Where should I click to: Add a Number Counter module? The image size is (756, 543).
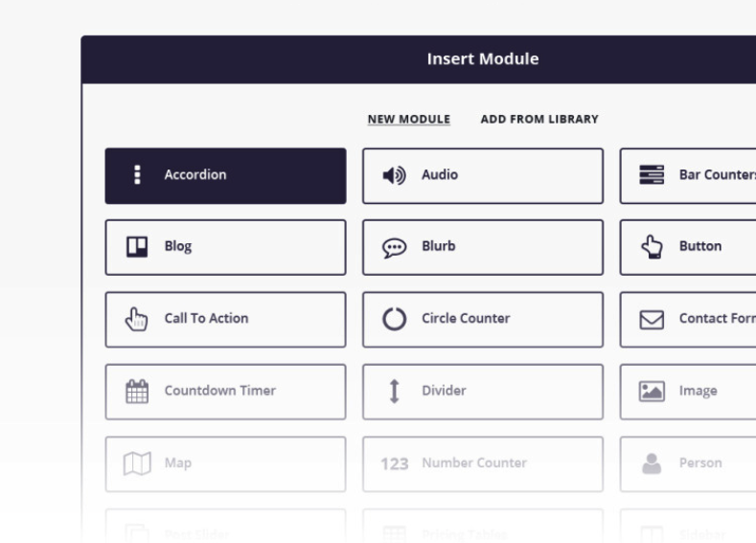point(482,464)
